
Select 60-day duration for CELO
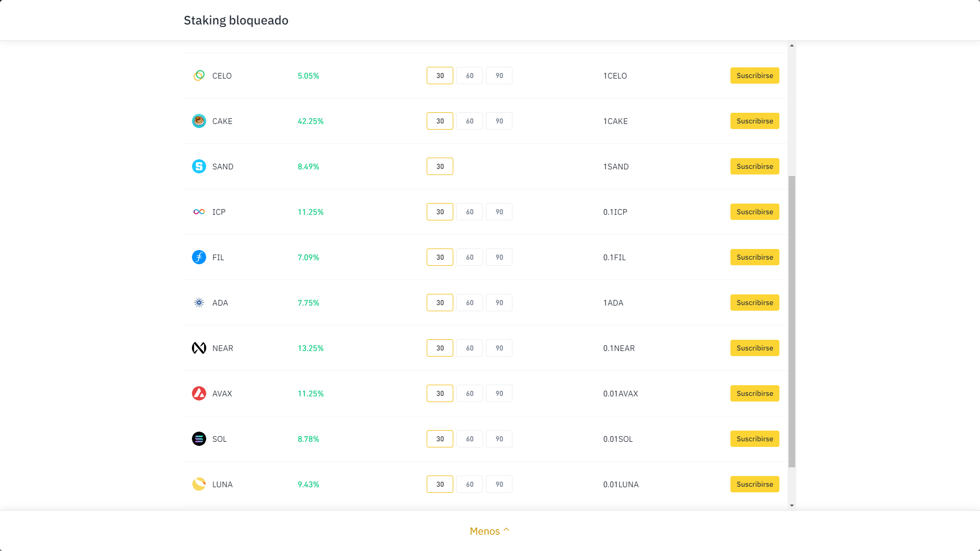[x=470, y=76]
